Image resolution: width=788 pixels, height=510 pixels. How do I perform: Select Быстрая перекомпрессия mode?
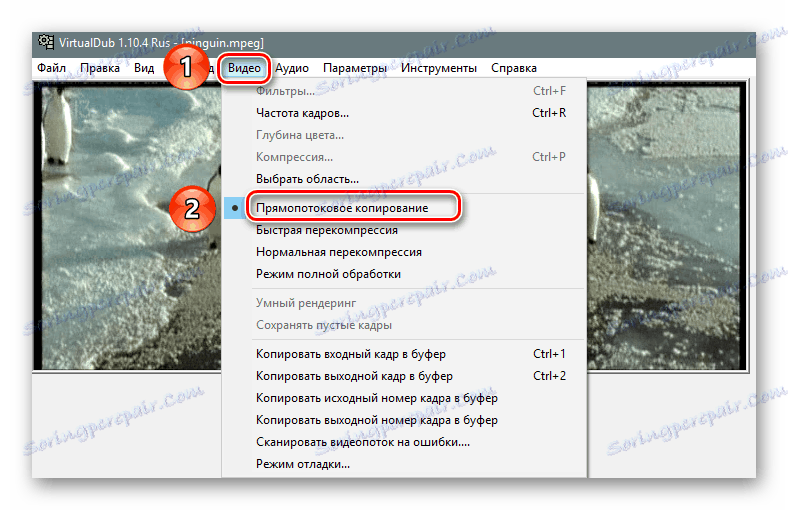point(404,230)
